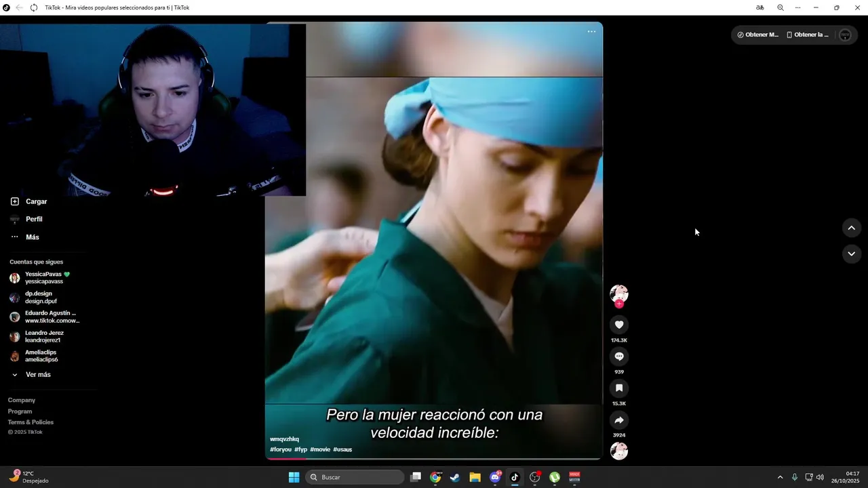
Task: Share the video via arrow icon
Action: point(619,420)
